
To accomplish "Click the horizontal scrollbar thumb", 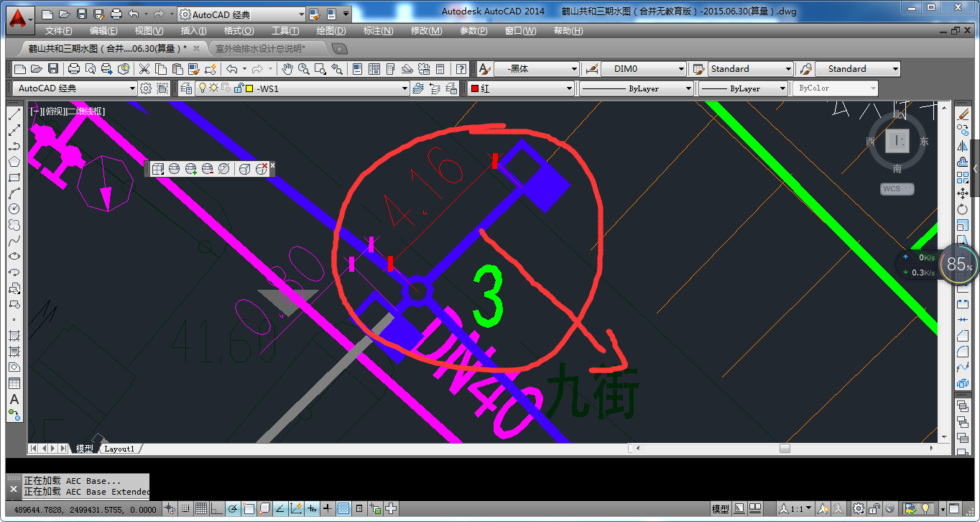I will (x=785, y=448).
